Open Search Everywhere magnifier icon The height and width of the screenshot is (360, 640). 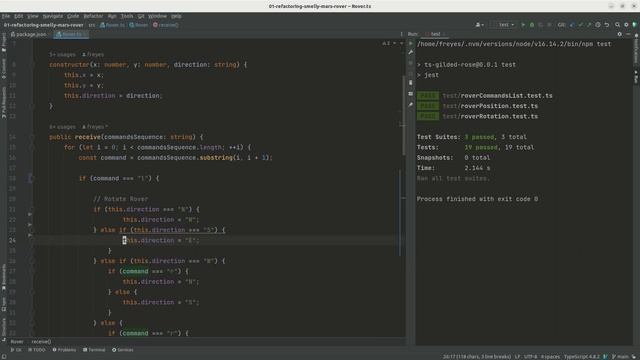click(618, 25)
